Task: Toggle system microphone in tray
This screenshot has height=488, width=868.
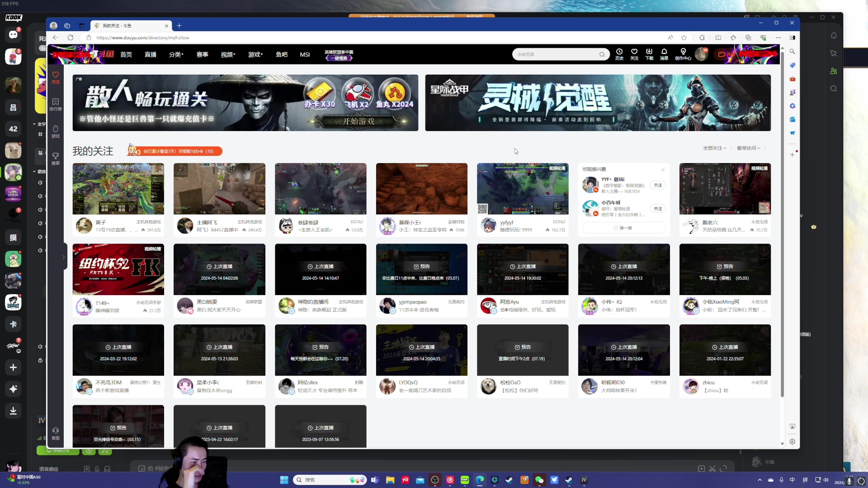Action: (781, 480)
